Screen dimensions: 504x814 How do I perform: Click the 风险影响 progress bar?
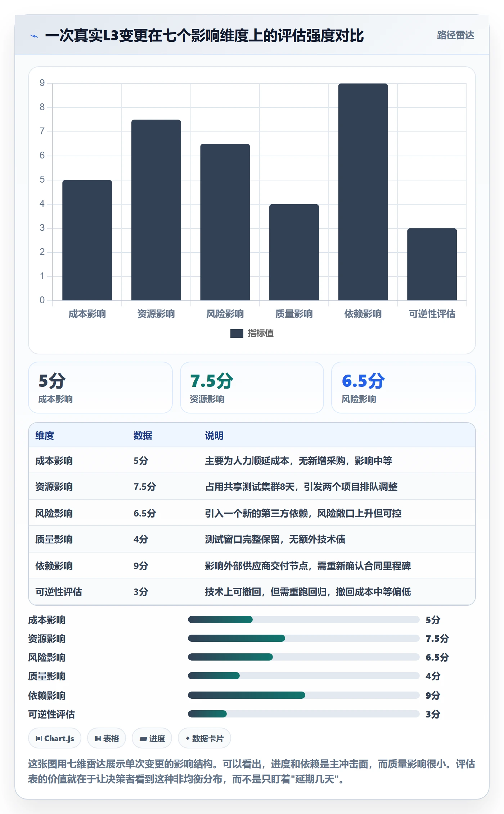click(304, 657)
